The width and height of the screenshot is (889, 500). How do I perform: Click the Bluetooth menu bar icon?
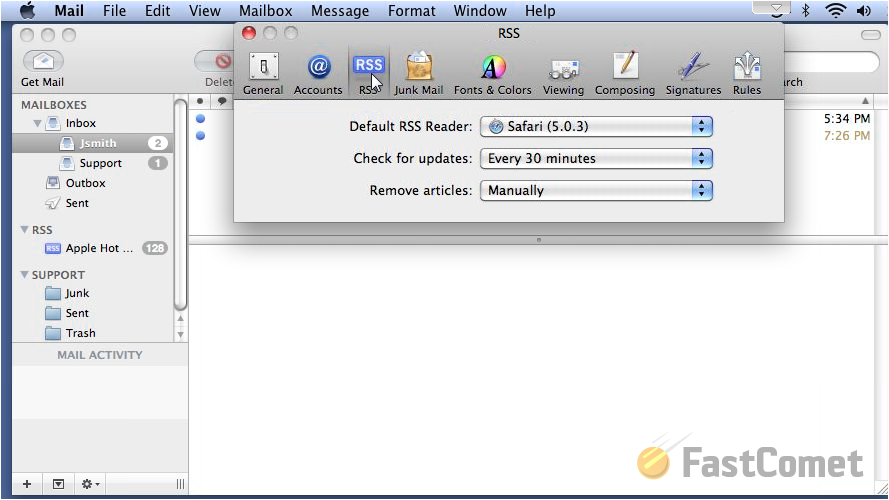coord(806,10)
